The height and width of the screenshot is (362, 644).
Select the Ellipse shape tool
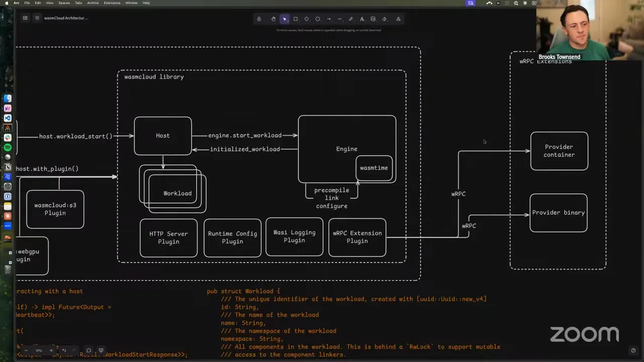(x=317, y=19)
